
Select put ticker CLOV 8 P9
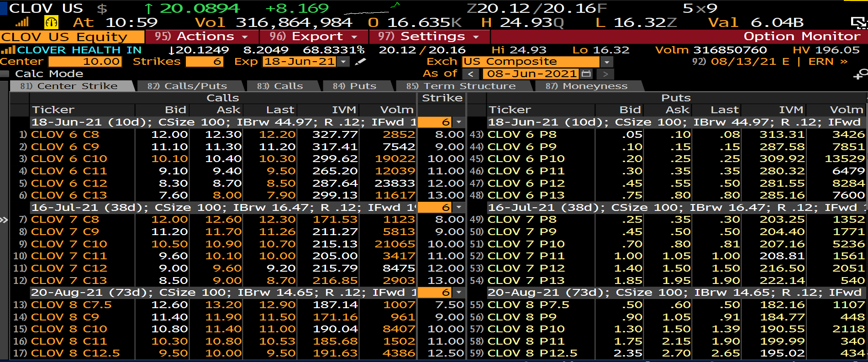point(522,317)
